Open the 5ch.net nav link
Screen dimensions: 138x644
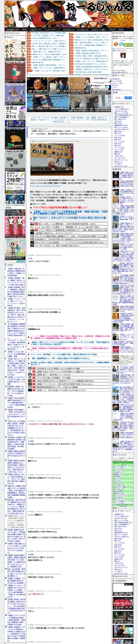[112, 30]
